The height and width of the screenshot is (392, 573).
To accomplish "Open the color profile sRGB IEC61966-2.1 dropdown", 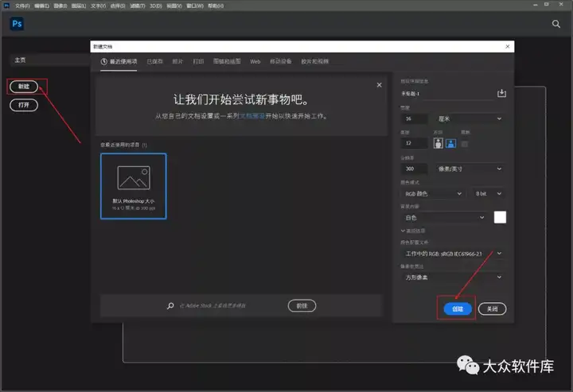I will 452,254.
